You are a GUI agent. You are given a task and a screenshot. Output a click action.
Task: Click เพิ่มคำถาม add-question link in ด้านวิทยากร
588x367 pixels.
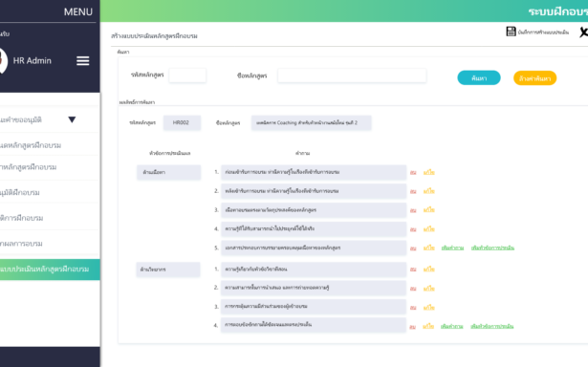pyautogui.click(x=452, y=327)
